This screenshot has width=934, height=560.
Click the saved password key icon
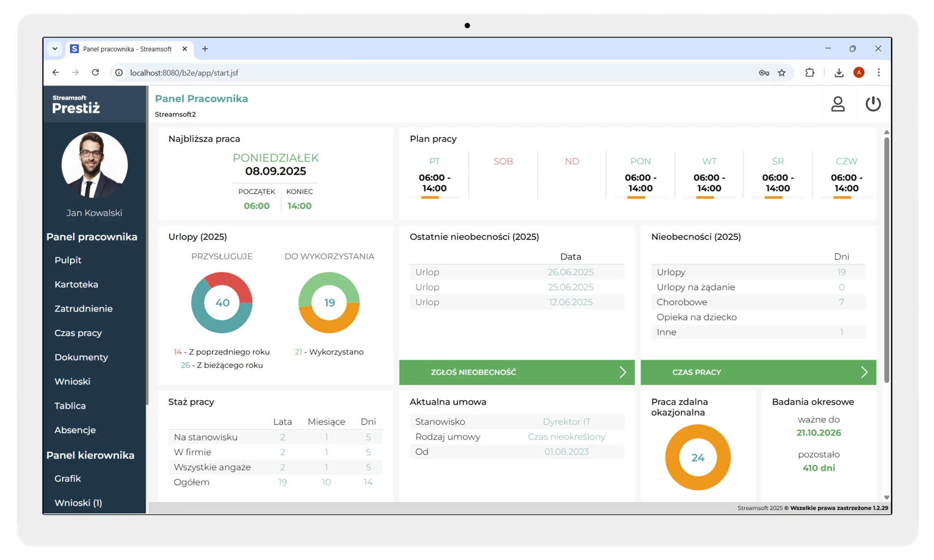pos(764,73)
